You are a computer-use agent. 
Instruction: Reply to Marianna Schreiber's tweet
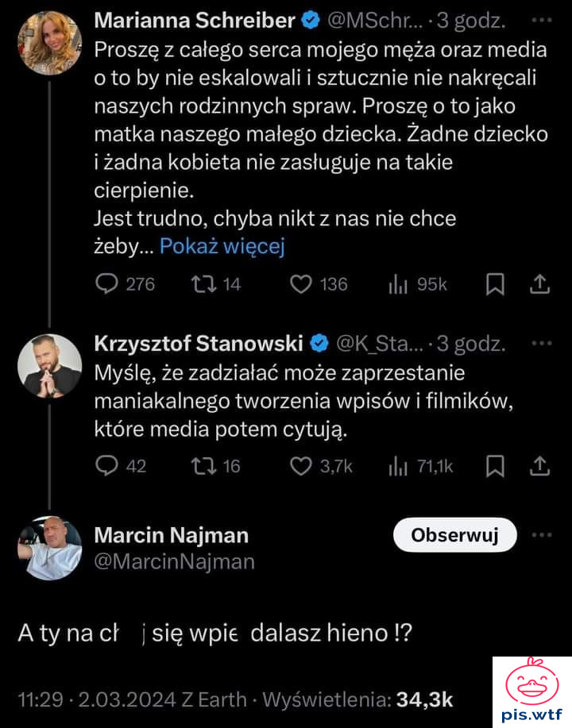pyautogui.click(x=107, y=283)
